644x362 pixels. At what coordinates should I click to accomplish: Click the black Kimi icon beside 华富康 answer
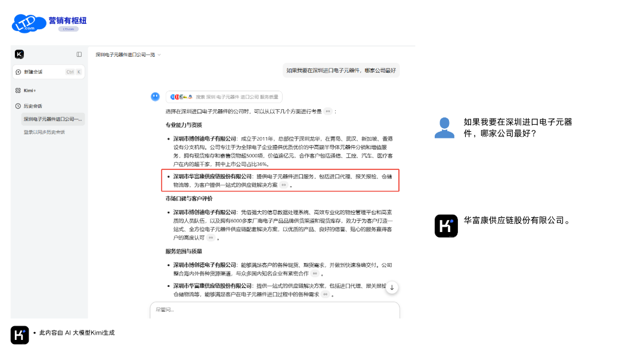coord(446,225)
